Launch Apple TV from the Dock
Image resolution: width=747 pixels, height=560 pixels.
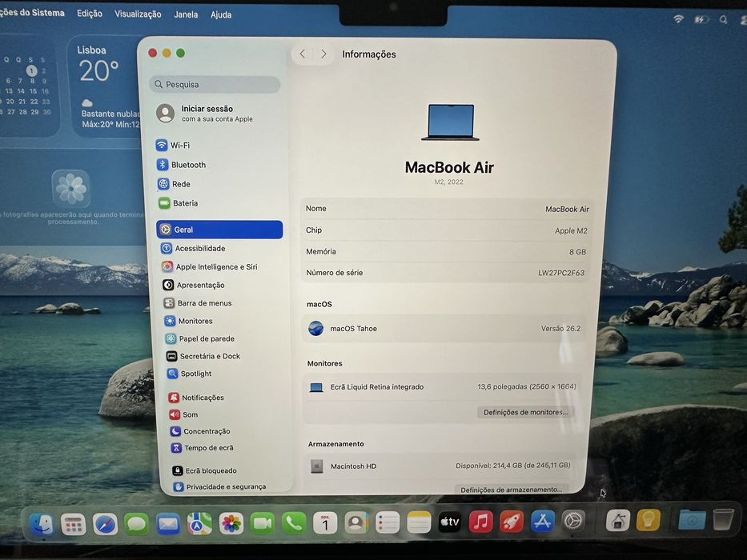click(x=450, y=522)
